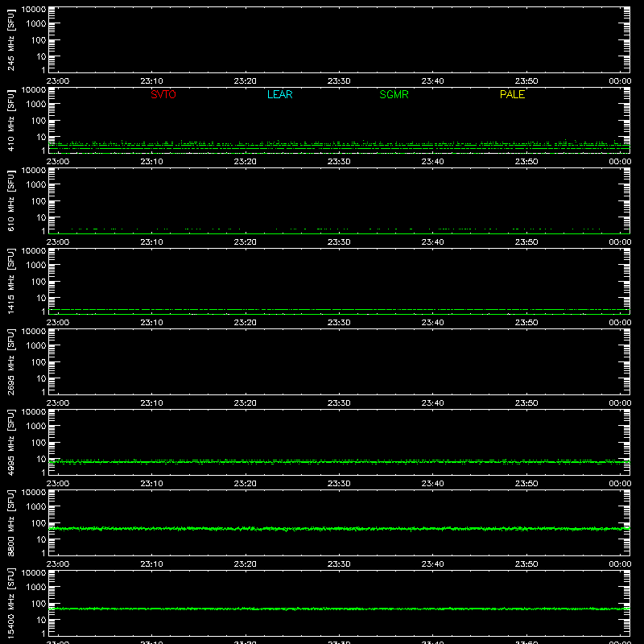Click 23:50 tick label under 610 MHz panel
The height and width of the screenshot is (644, 644).
[526, 242]
